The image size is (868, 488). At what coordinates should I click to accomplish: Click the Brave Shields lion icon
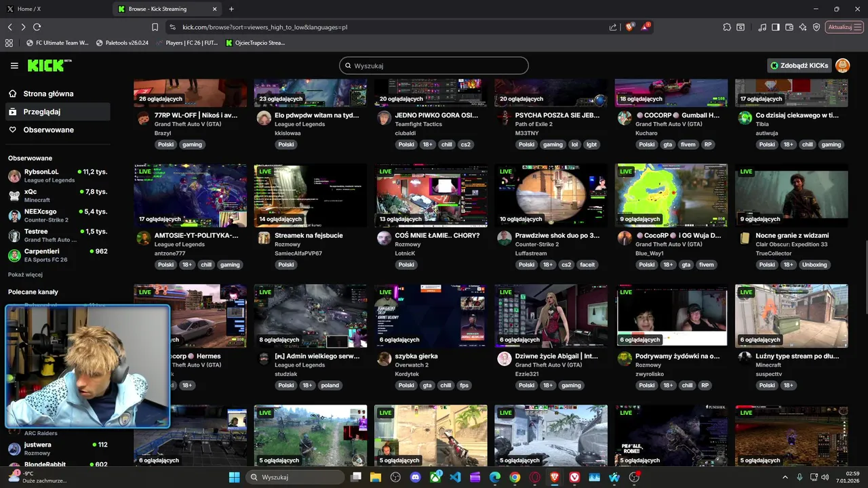[630, 27]
